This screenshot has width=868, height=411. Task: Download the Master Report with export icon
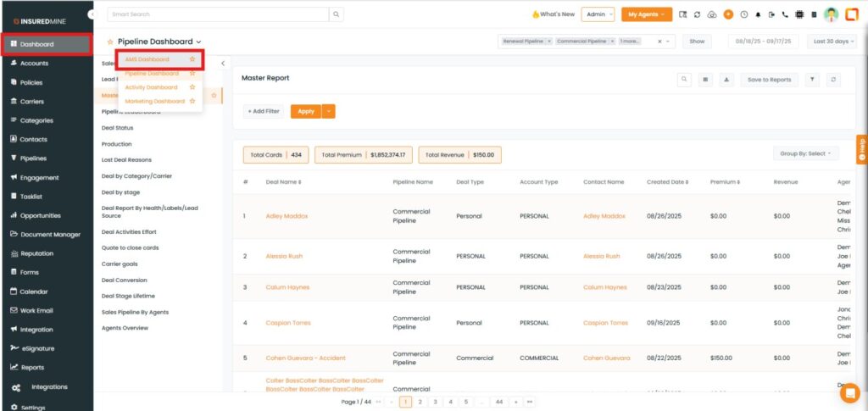click(x=726, y=80)
